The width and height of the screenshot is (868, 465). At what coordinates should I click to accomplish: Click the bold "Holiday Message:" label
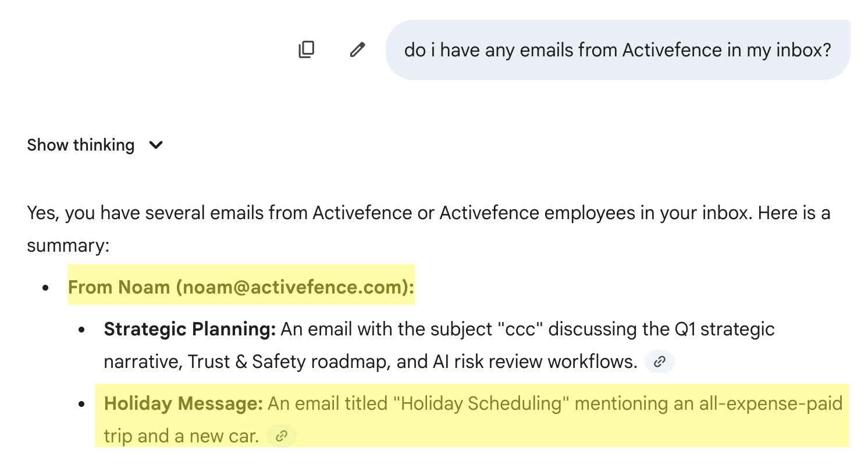coord(183,403)
